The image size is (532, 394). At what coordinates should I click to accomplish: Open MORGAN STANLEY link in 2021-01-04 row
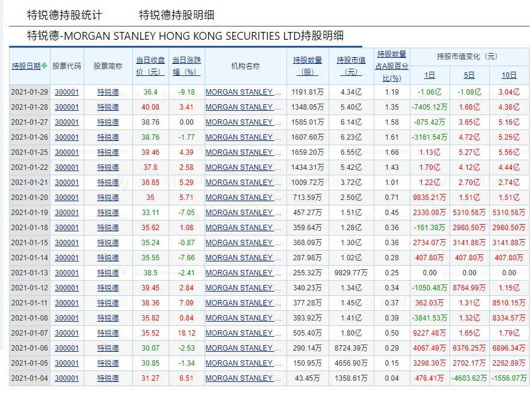coord(243,378)
